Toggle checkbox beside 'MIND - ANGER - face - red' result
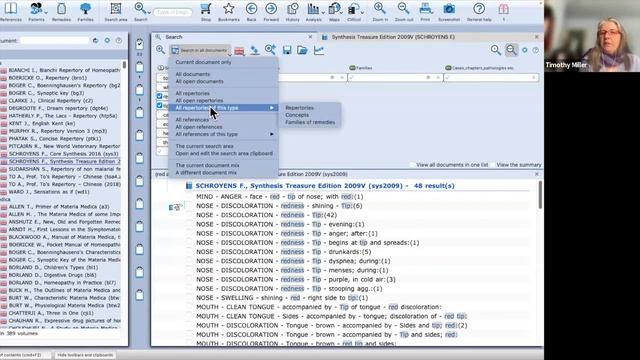This screenshot has height=360, width=640. (189, 197)
